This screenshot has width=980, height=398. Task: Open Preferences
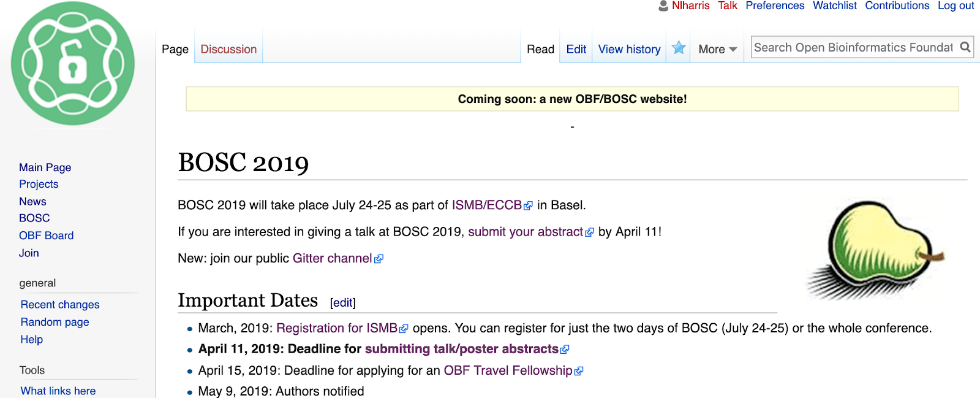point(775,6)
